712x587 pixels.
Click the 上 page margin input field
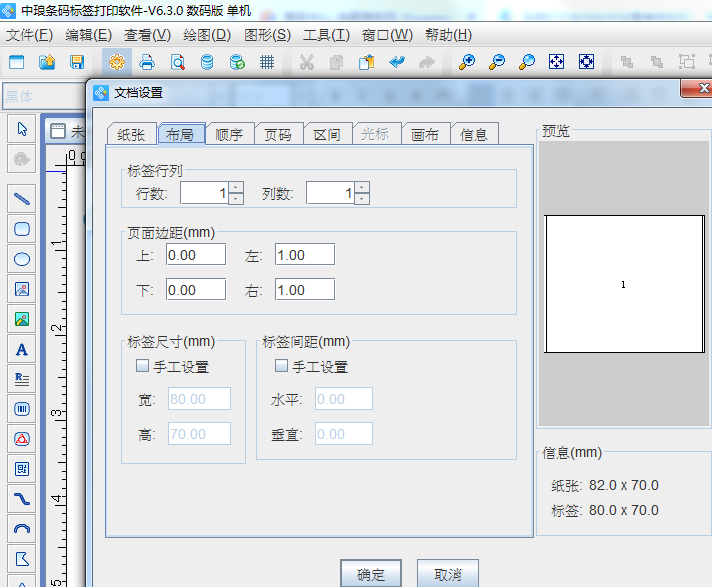pyautogui.click(x=196, y=255)
